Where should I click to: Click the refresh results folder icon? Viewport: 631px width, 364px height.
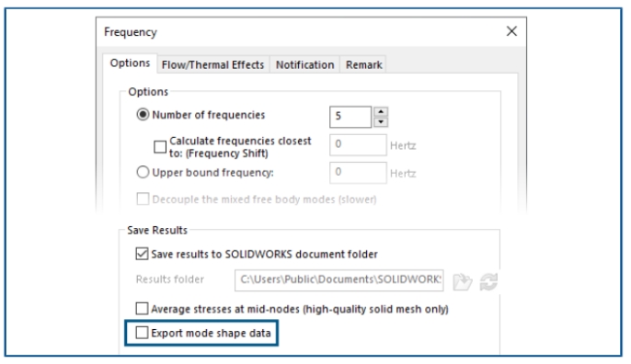488,281
